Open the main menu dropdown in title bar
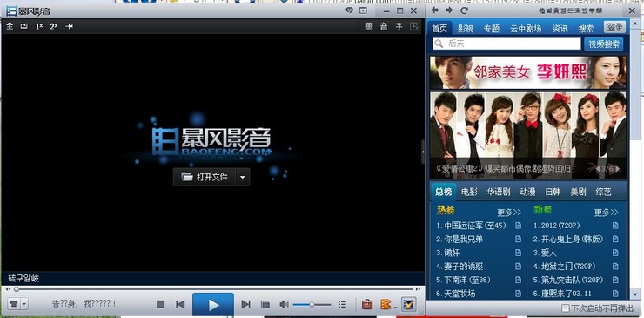The image size is (644, 318). (x=363, y=10)
